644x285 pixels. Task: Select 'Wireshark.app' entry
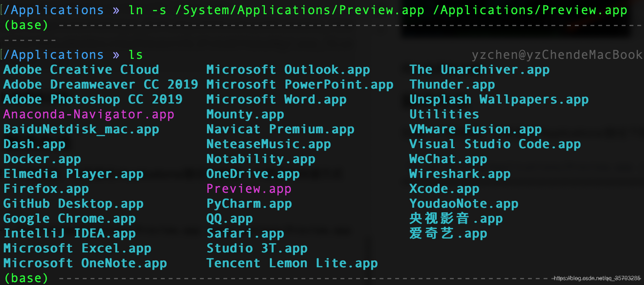460,174
